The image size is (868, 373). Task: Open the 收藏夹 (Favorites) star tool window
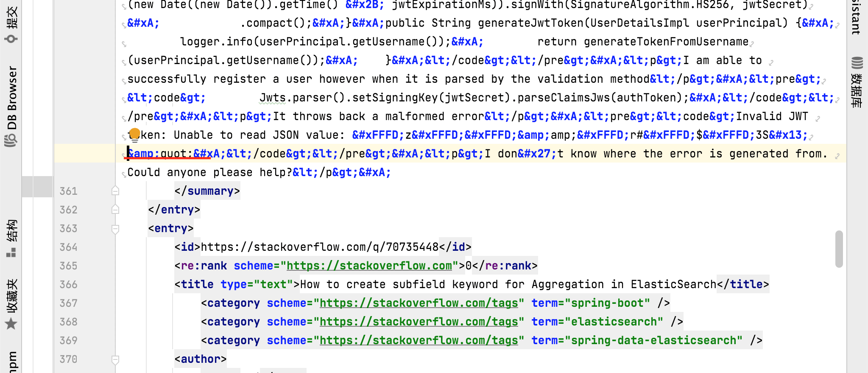11,304
